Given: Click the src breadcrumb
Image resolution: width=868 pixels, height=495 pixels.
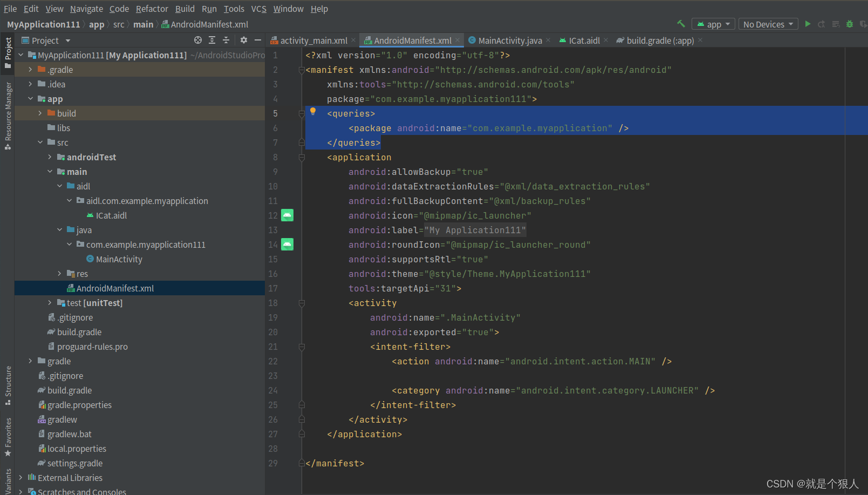Looking at the screenshot, I should [x=119, y=24].
